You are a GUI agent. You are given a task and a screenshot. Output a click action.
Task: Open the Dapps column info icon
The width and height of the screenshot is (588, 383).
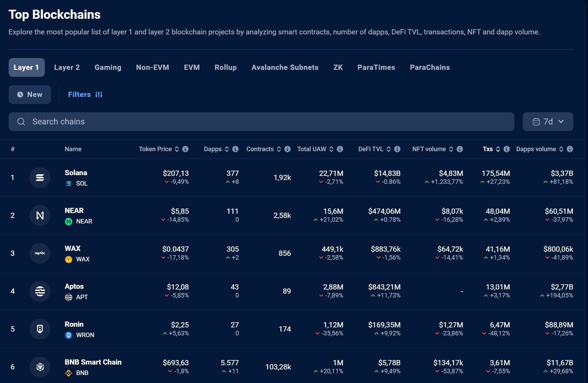[x=235, y=149]
